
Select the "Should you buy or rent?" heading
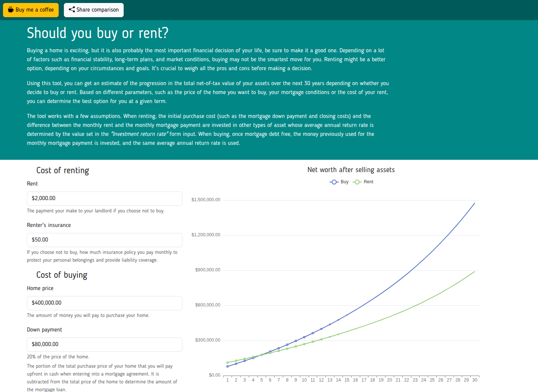click(x=98, y=33)
